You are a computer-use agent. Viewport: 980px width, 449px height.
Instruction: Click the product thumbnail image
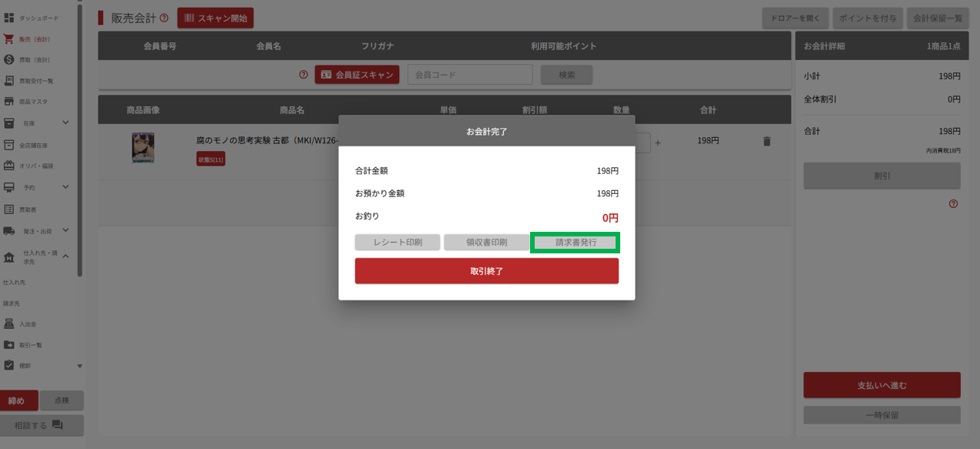(143, 147)
